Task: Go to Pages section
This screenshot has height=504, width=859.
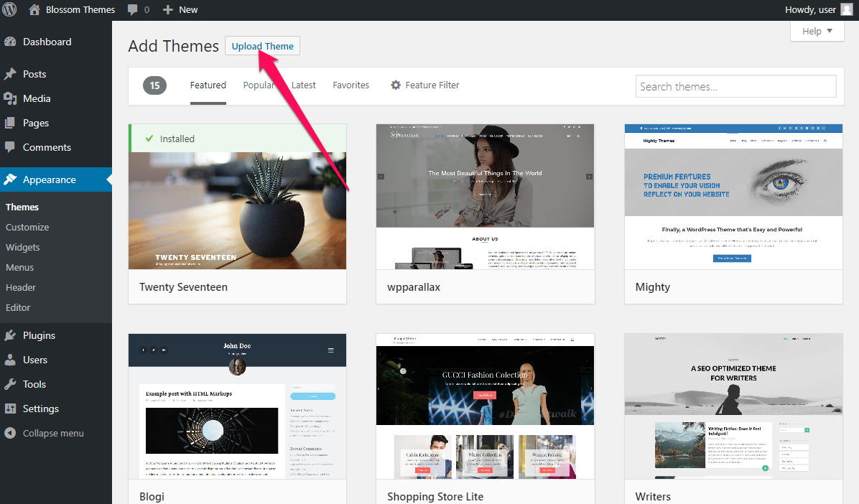Action: (36, 123)
